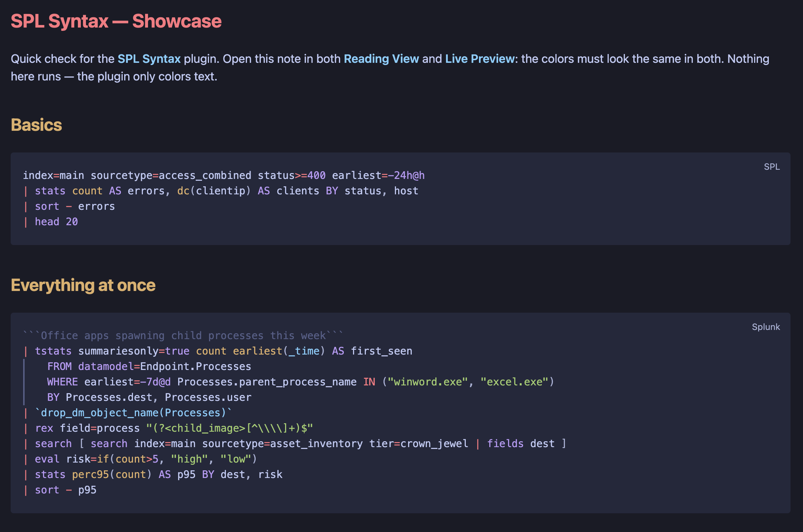Click the 'SPL' language label on first code block
The height and width of the screenshot is (532, 803).
772,167
